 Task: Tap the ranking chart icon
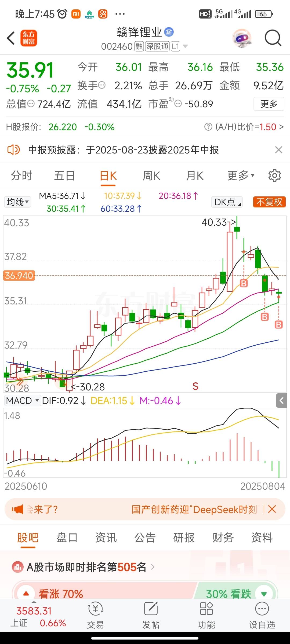click(18, 567)
